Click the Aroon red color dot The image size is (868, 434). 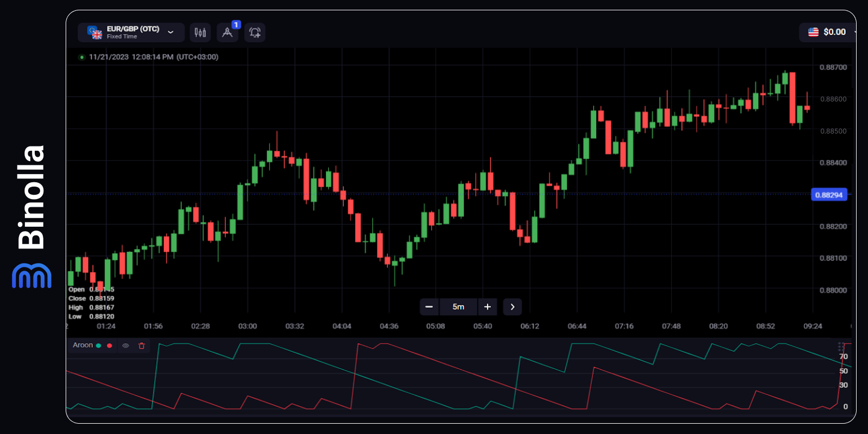point(110,346)
